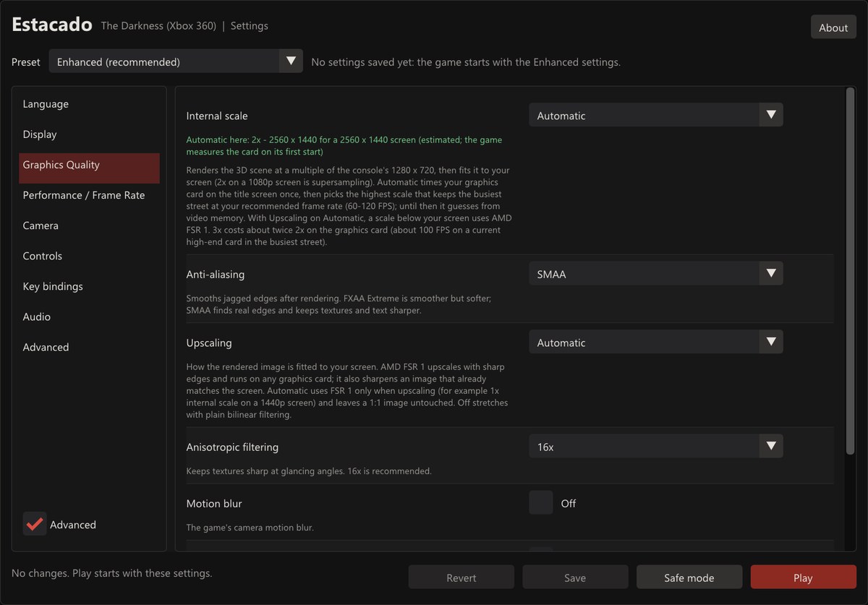Click the 'Motion blur' label
Image resolution: width=868 pixels, height=605 pixels.
click(214, 503)
